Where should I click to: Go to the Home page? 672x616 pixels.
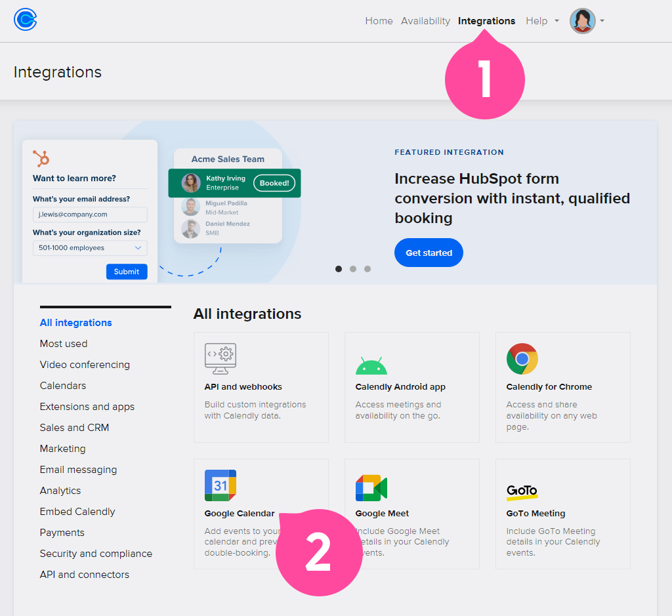coord(379,20)
